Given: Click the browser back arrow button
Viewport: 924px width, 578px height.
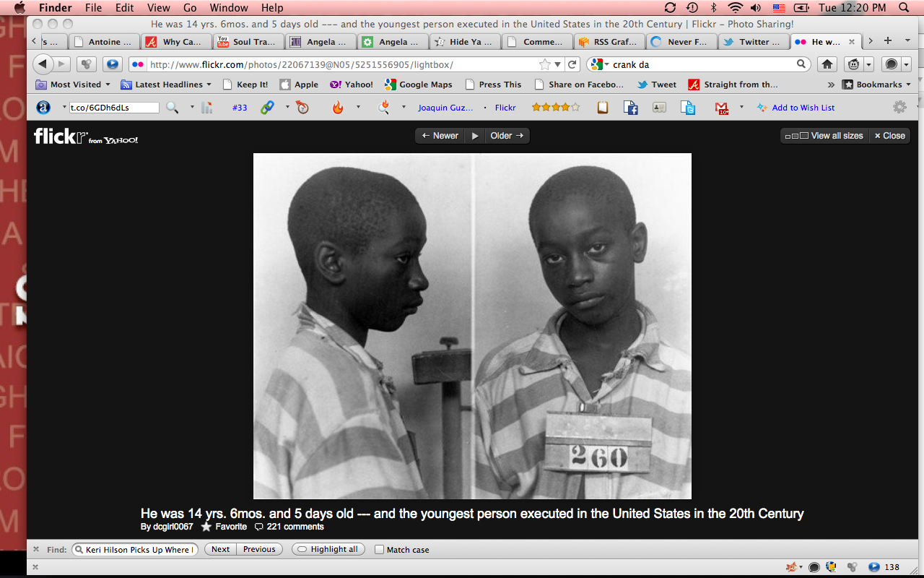Looking at the screenshot, I should (x=43, y=64).
